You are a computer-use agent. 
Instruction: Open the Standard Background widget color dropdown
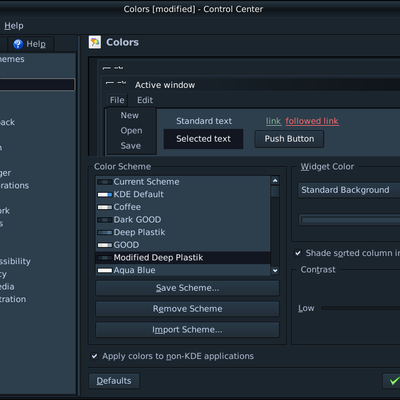pos(349,190)
